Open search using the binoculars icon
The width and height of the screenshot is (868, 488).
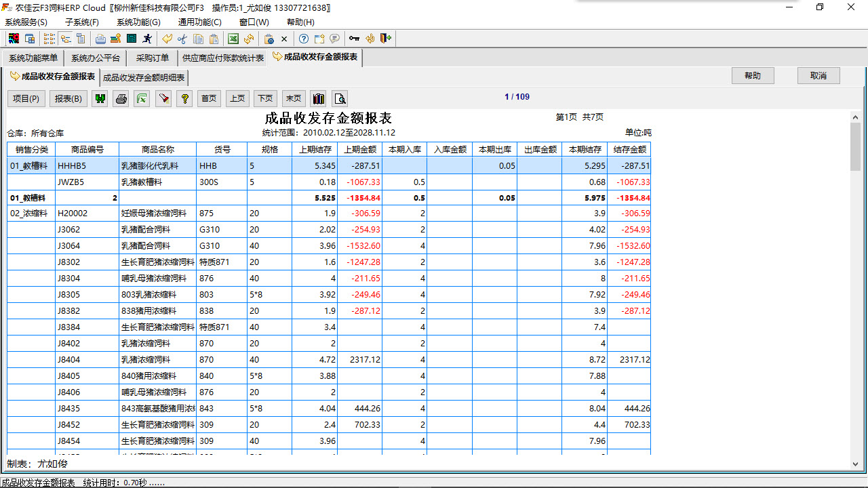[x=100, y=98]
